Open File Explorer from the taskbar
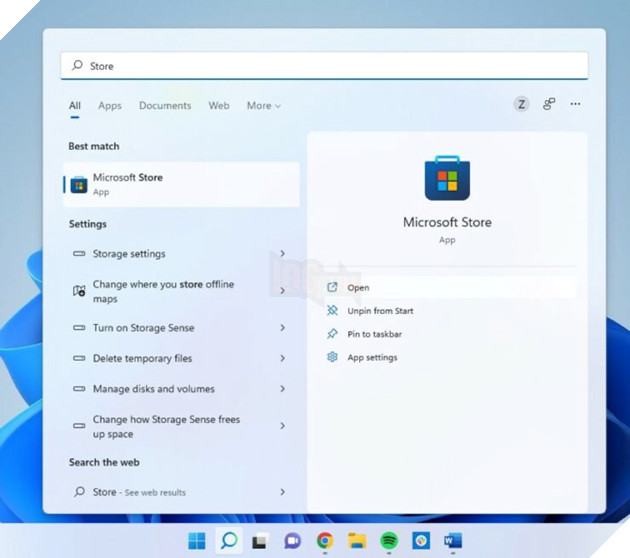 (x=357, y=541)
